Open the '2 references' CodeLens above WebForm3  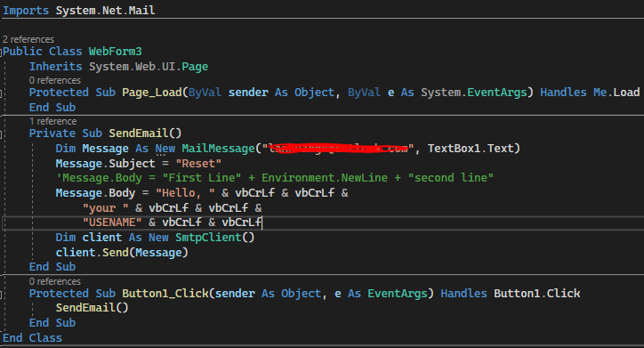tap(28, 39)
